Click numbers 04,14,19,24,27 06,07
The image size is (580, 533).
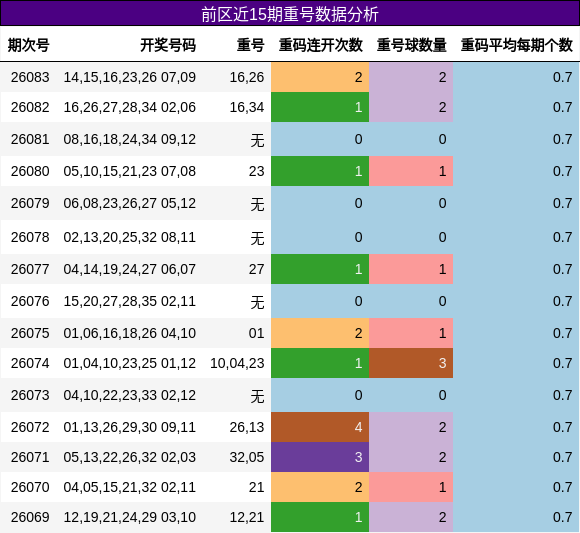point(129,269)
